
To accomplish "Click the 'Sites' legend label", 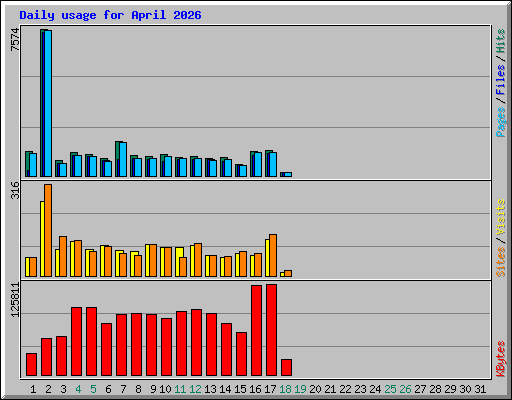I will click(501, 262).
